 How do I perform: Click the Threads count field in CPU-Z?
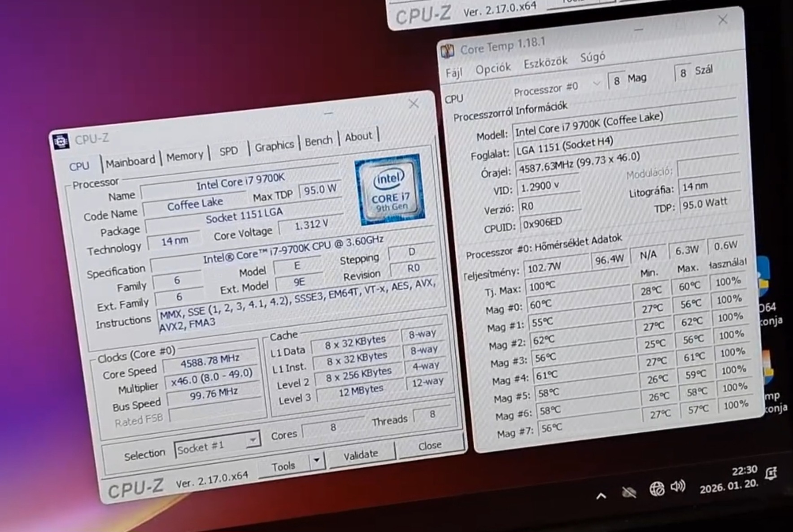[x=432, y=414]
